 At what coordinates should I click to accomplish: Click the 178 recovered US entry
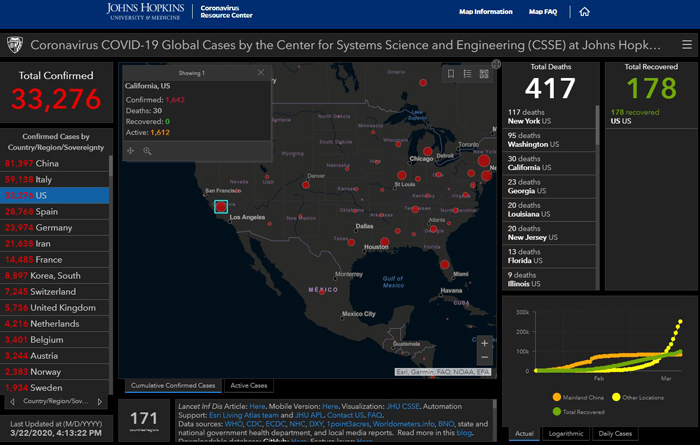(652, 116)
